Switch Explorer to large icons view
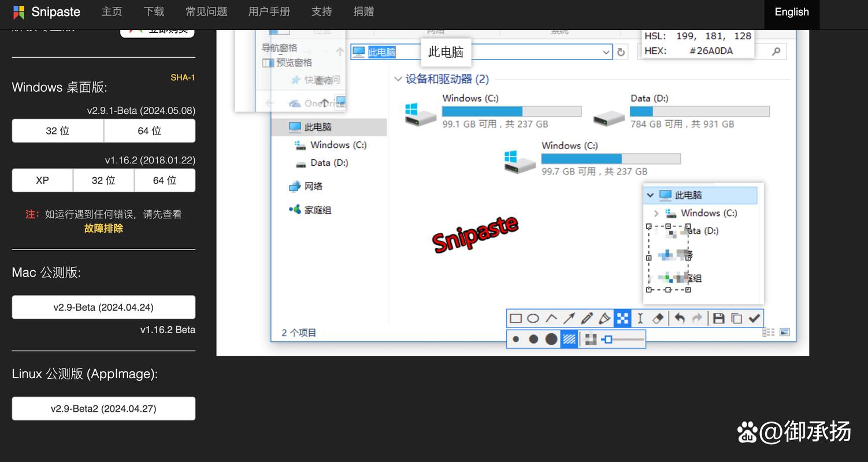 784,332
